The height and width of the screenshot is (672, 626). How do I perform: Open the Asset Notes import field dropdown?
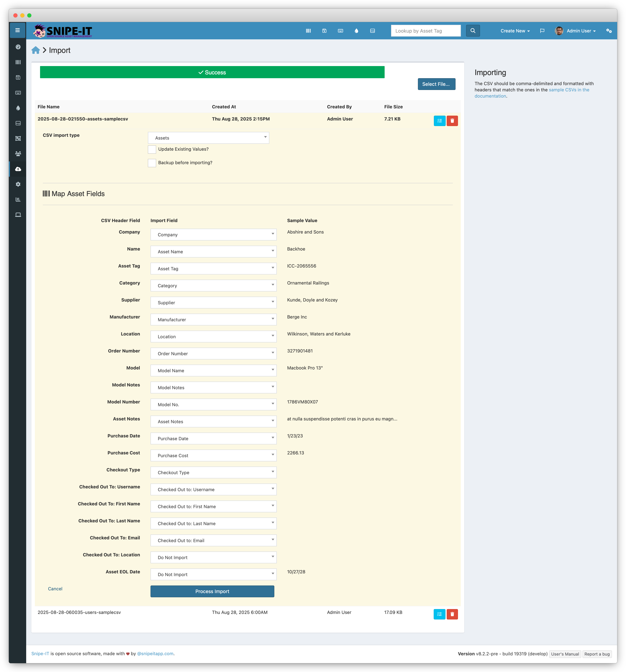213,421
